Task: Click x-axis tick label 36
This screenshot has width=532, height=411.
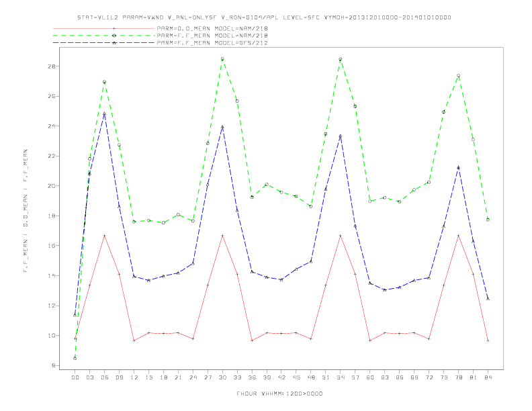Action: [252, 377]
